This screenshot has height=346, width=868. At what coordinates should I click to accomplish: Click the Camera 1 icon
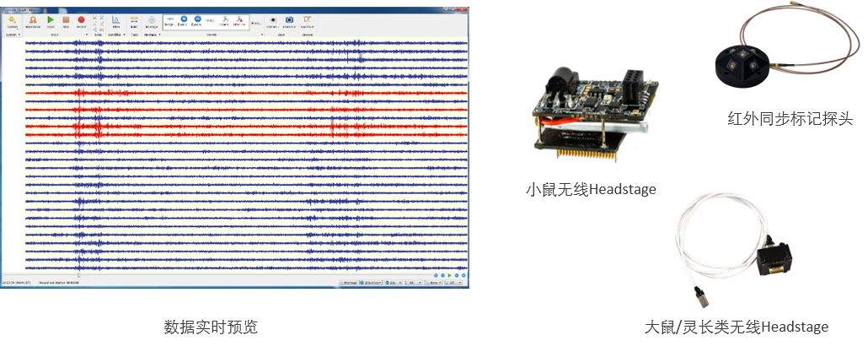[x=273, y=20]
